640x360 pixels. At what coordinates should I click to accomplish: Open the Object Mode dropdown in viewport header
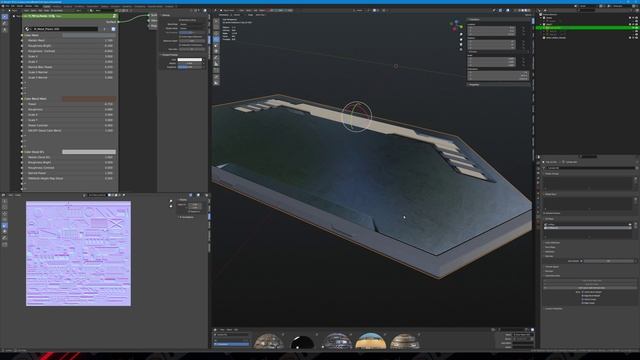[228, 10]
